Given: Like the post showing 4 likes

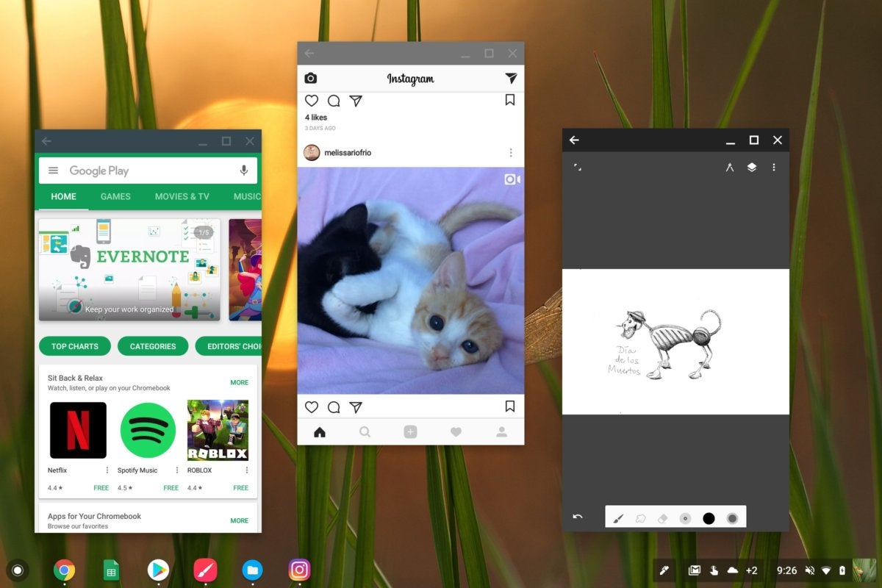Looking at the screenshot, I should pyautogui.click(x=312, y=101).
